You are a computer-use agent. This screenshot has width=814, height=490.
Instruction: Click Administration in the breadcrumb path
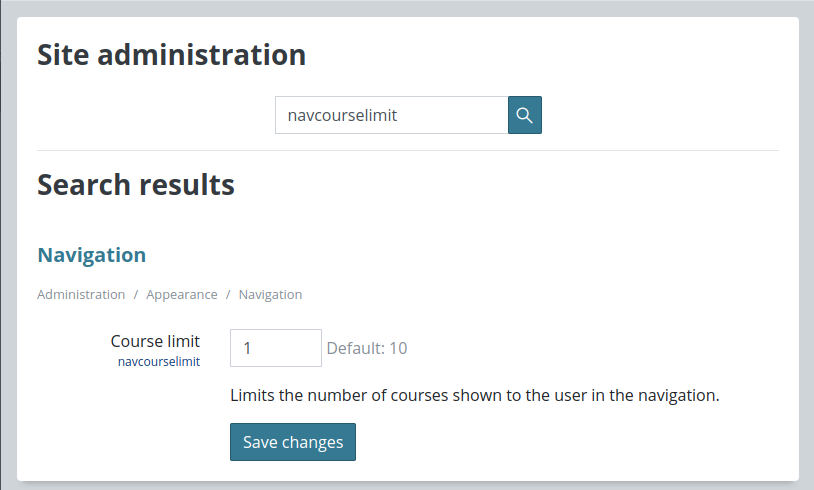(x=81, y=294)
